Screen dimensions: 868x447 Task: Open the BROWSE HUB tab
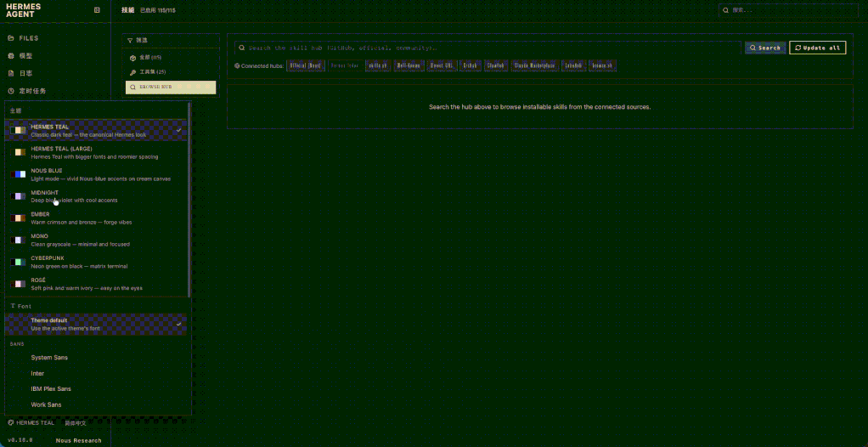171,87
